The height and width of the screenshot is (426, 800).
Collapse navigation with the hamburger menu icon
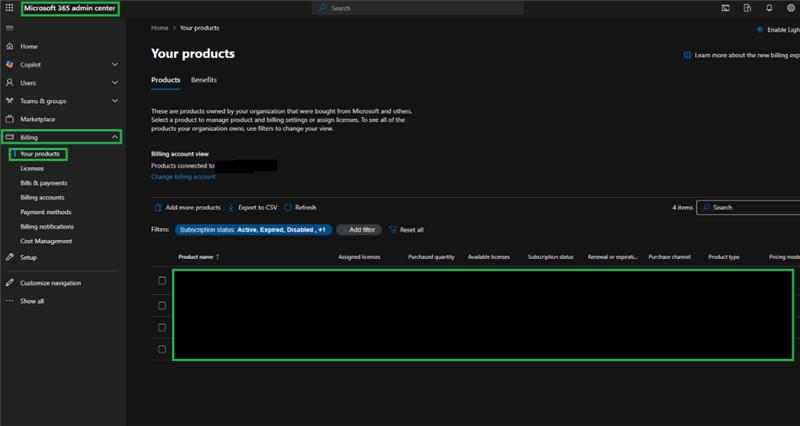pos(9,28)
